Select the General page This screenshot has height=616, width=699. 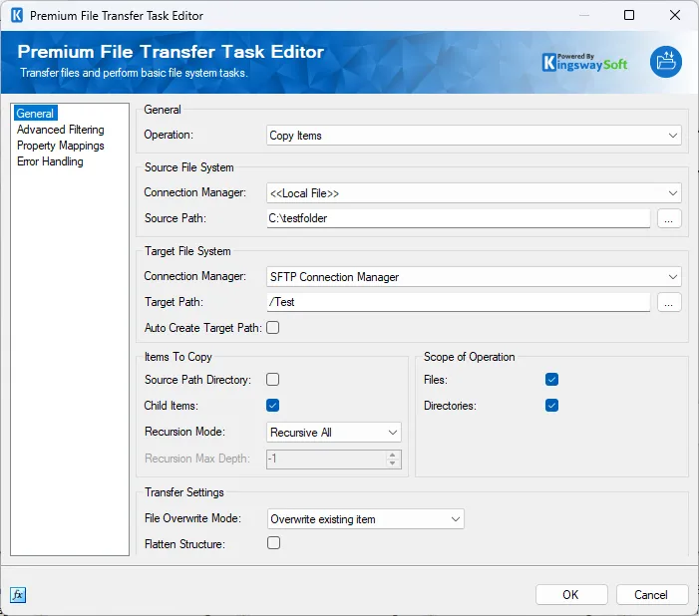[x=35, y=114]
